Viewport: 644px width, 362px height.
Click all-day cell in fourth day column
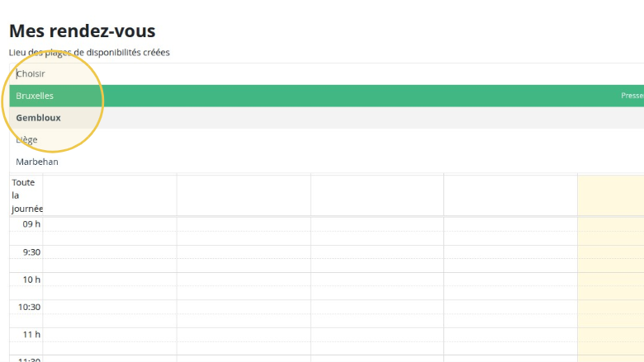click(x=510, y=195)
